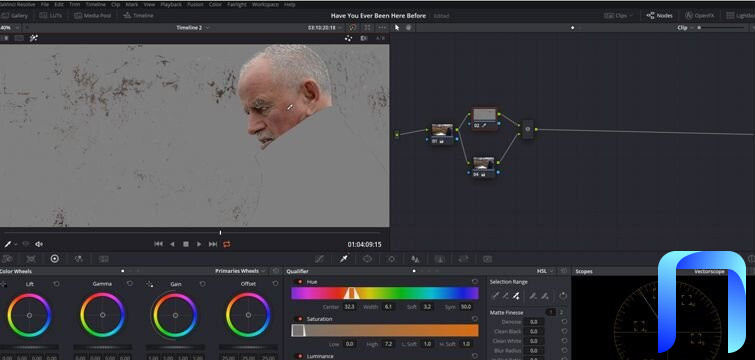
Task: Reset the Offset color wheel
Action: (x=275, y=284)
